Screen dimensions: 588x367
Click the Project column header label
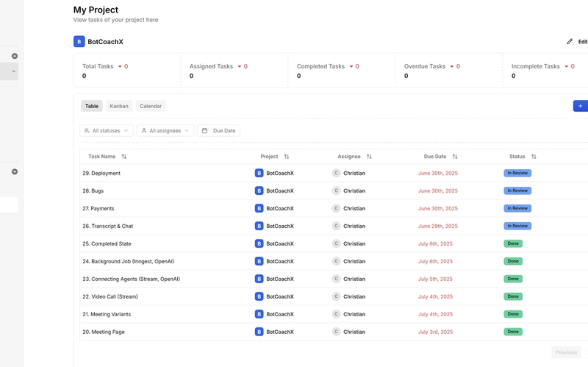(269, 157)
